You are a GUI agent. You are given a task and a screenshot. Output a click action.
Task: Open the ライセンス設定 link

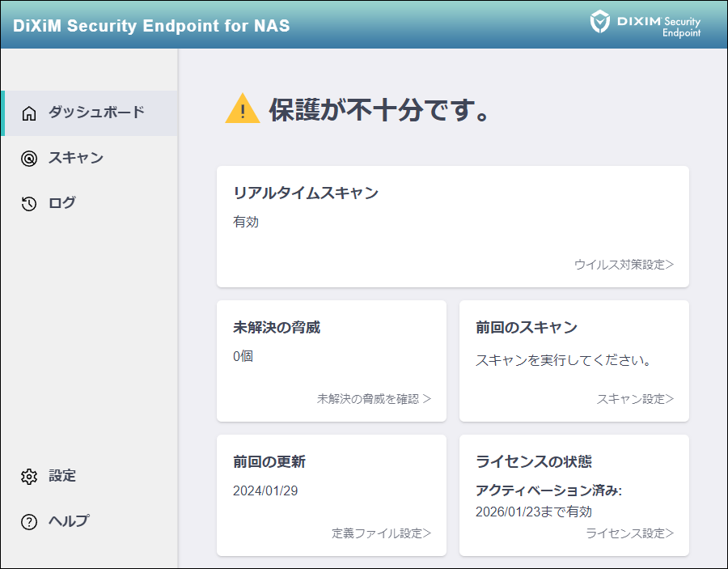[x=629, y=533]
